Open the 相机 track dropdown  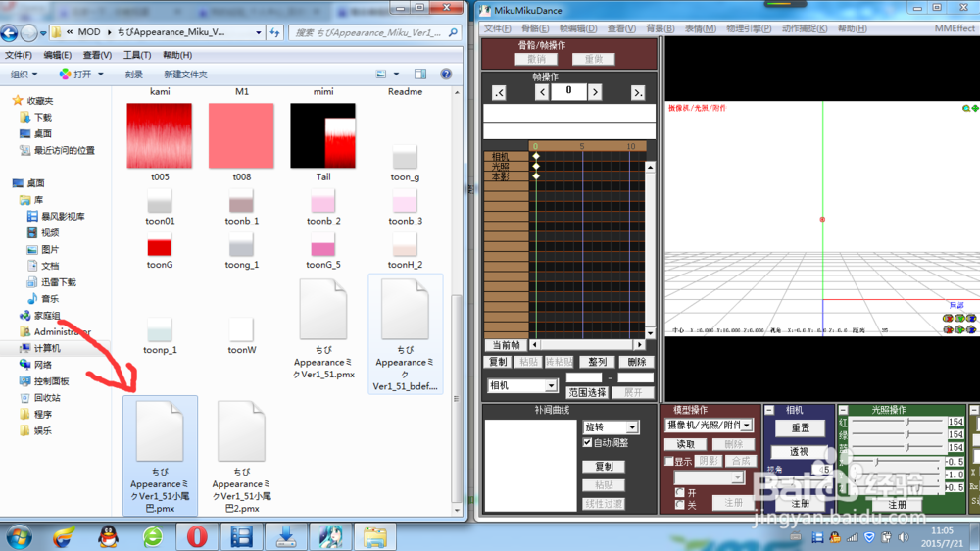coord(551,386)
